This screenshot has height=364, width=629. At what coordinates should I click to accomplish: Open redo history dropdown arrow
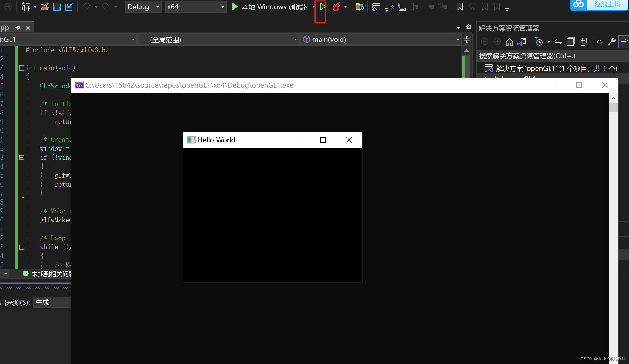[x=116, y=7]
